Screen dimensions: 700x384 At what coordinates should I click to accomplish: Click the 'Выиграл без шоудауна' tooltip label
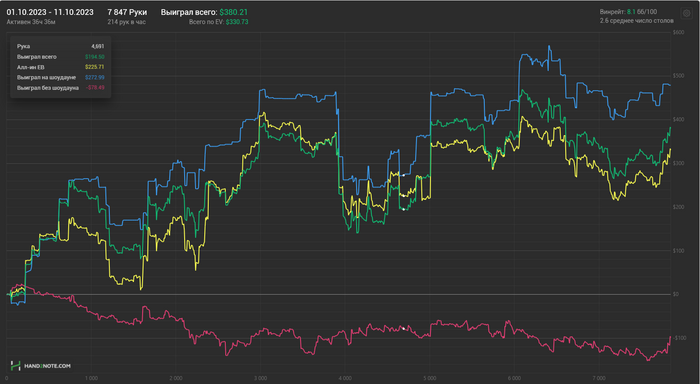[48, 88]
